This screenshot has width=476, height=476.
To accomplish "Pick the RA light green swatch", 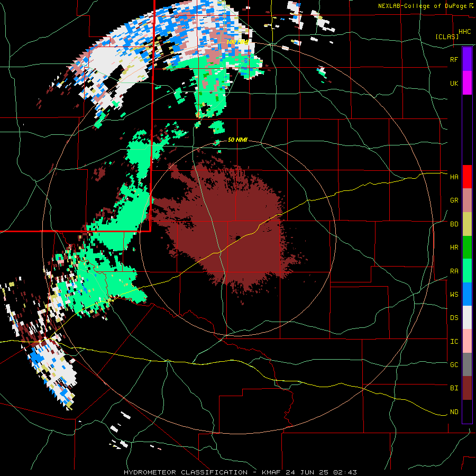I will click(x=467, y=271).
